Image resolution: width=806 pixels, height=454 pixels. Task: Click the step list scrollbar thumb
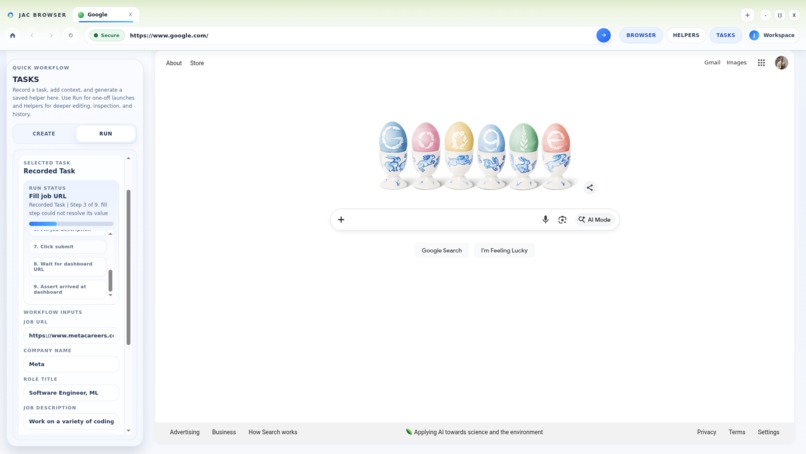[110, 280]
